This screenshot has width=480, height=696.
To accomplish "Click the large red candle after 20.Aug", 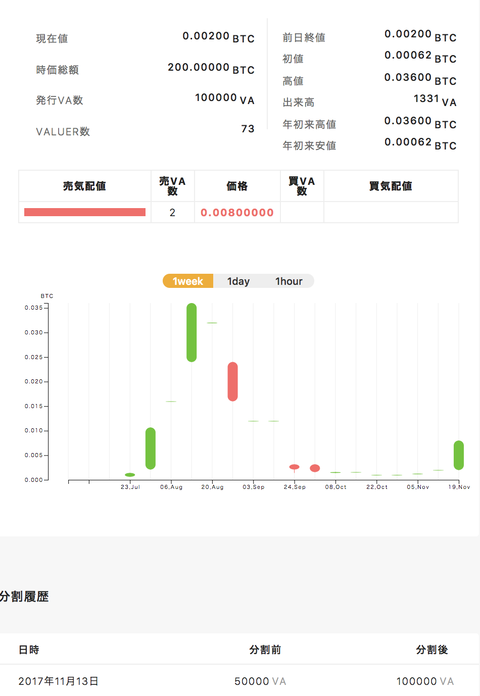I will [x=233, y=382].
